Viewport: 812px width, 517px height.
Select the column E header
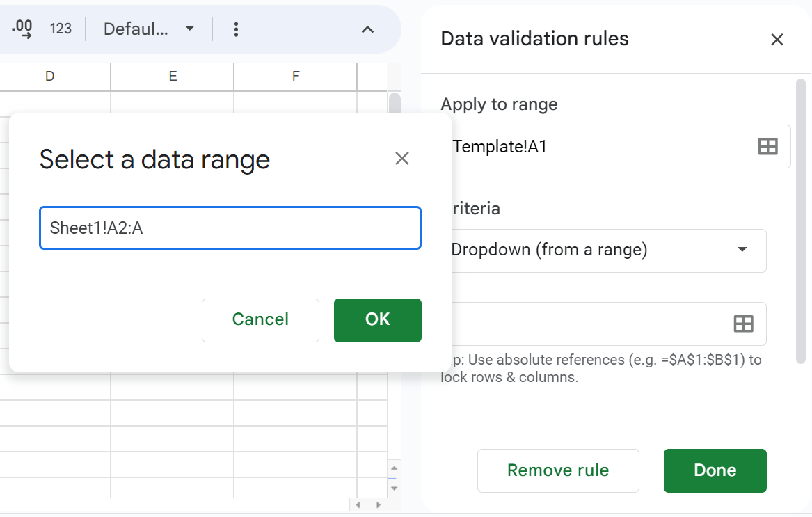click(x=173, y=77)
